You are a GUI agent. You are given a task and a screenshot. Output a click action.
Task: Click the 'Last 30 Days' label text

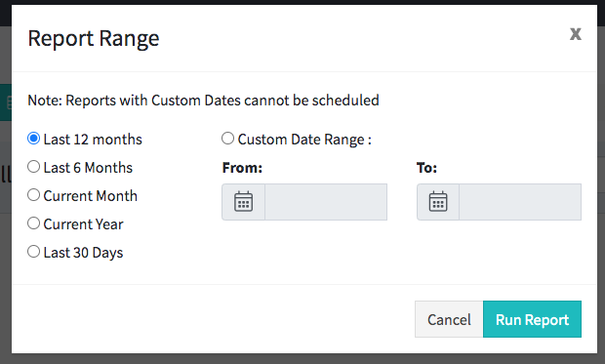[x=83, y=253]
